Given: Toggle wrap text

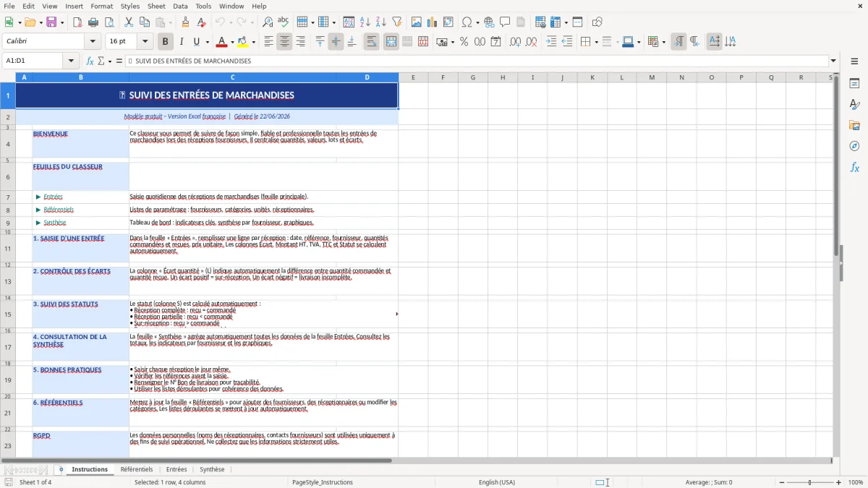Looking at the screenshot, I should (372, 42).
